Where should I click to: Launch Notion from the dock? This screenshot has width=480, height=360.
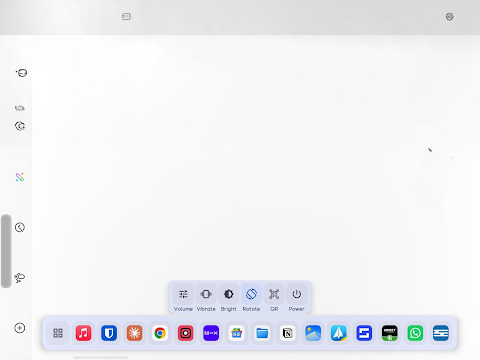click(x=288, y=333)
